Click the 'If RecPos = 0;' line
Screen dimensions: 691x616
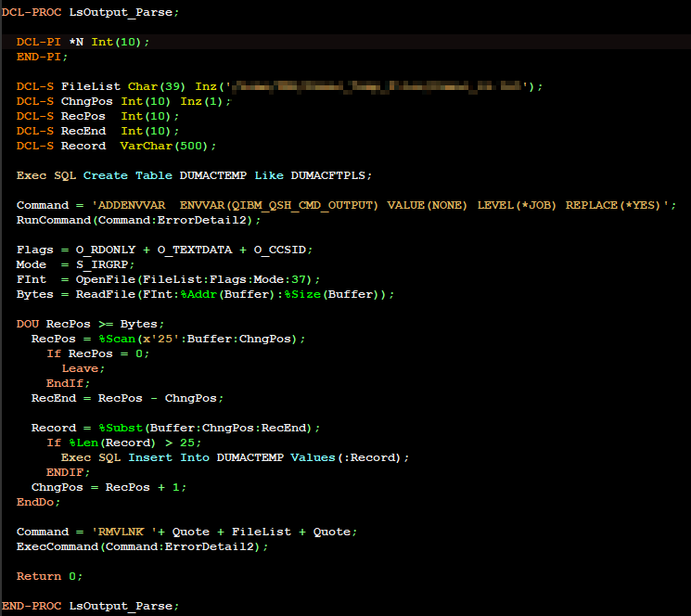click(x=97, y=353)
